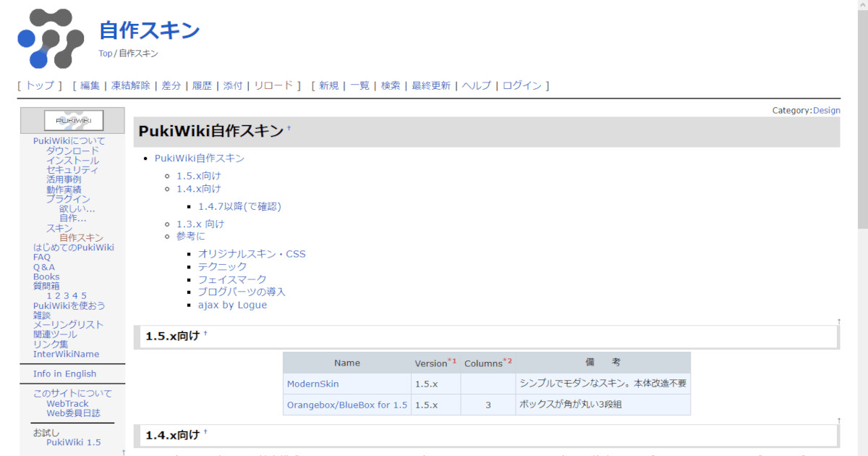The height and width of the screenshot is (456, 868).
Task: Click the PukiWiki banner image in sidebar
Action: (x=74, y=120)
